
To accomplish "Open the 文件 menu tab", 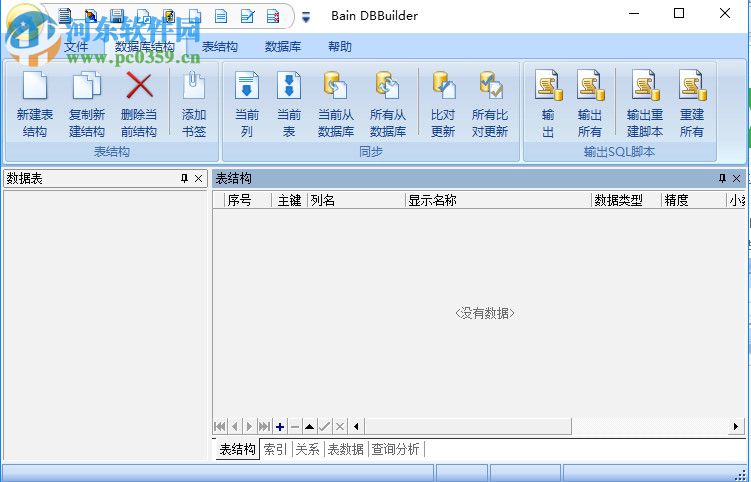I will pos(76,46).
